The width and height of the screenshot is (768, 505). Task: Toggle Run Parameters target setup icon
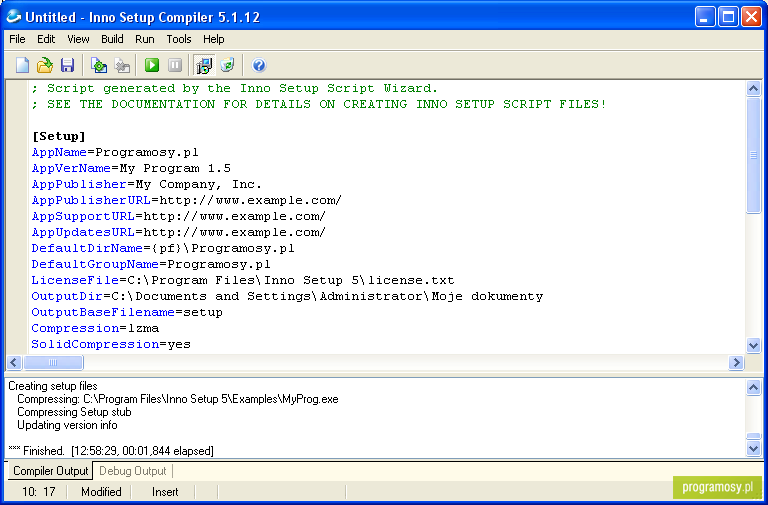(x=204, y=65)
